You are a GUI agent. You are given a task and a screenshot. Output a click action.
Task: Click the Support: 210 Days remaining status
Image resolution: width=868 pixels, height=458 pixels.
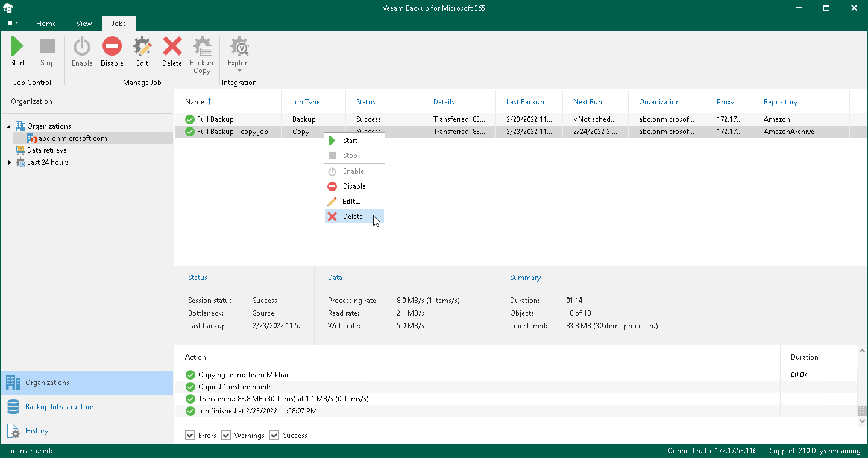(815, 451)
